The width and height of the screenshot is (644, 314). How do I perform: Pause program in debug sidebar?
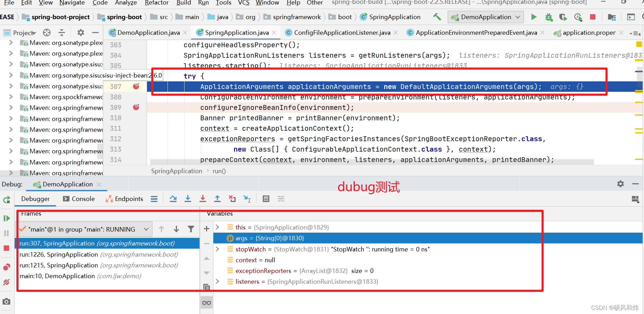(x=7, y=233)
